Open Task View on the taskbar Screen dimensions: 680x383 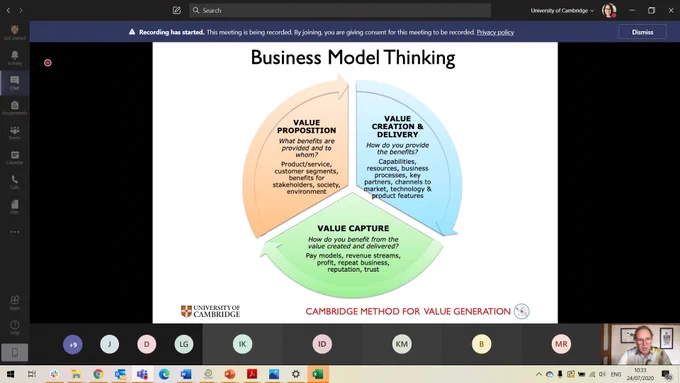[x=32, y=374]
